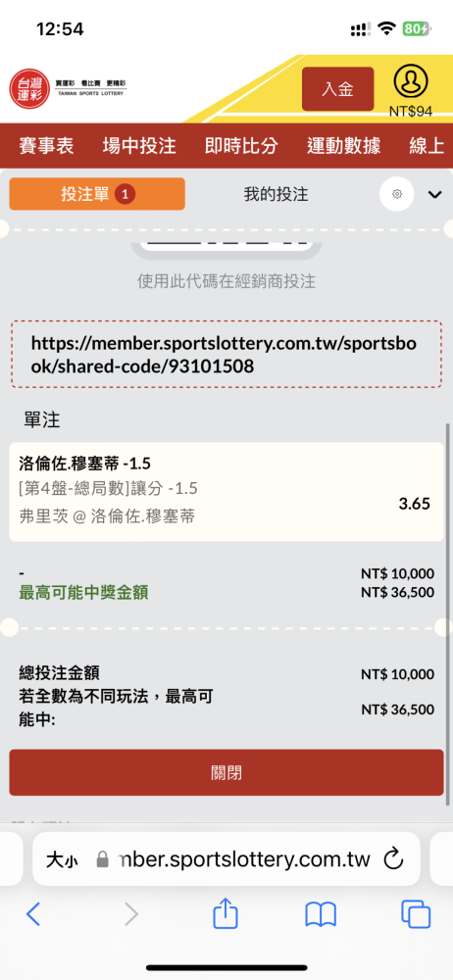Switch to 投注單 tab
The height and width of the screenshot is (980, 453).
coord(97,194)
